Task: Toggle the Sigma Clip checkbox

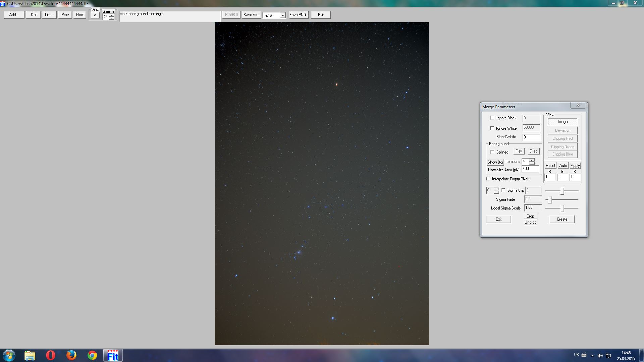Action: (503, 190)
